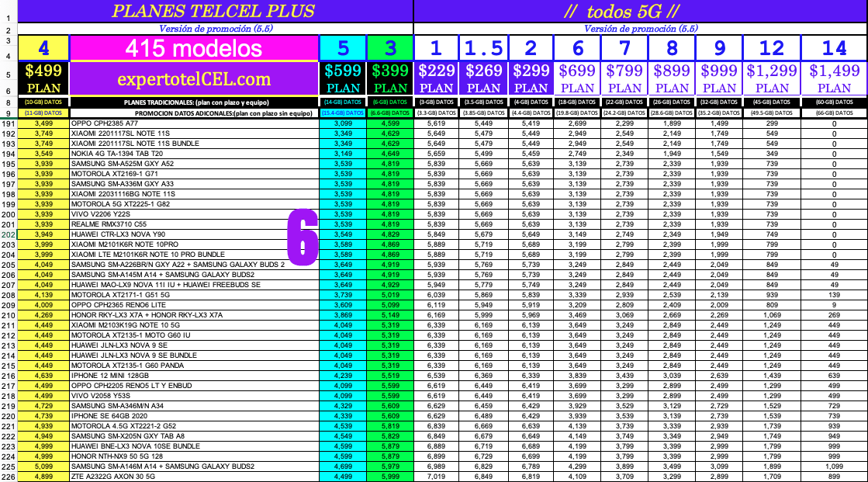Select yellow price "5,099" cell
The height and width of the screenshot is (482, 868).
coord(43,466)
